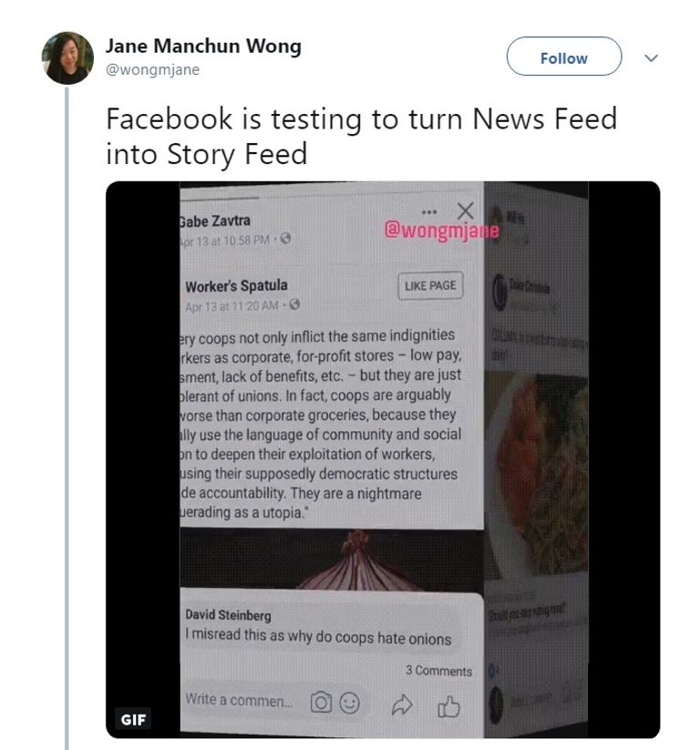Click the GIF badge on the media
The height and width of the screenshot is (750, 700).
[133, 720]
